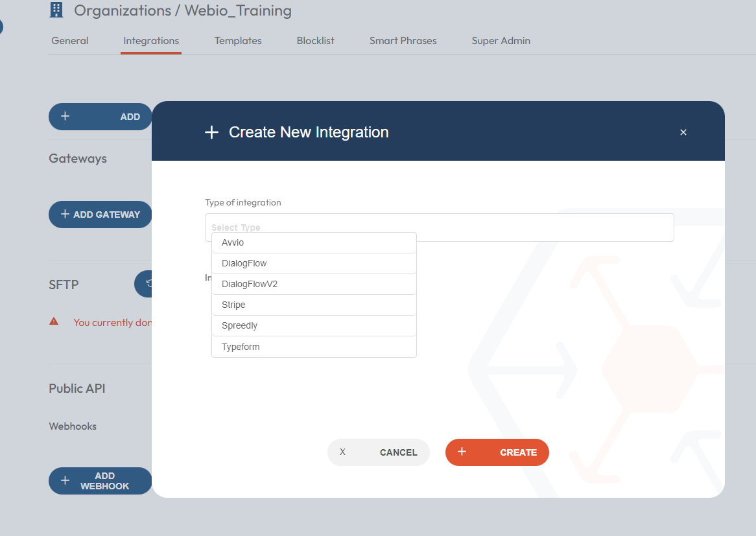Click the Type of integration label

pyautogui.click(x=243, y=202)
